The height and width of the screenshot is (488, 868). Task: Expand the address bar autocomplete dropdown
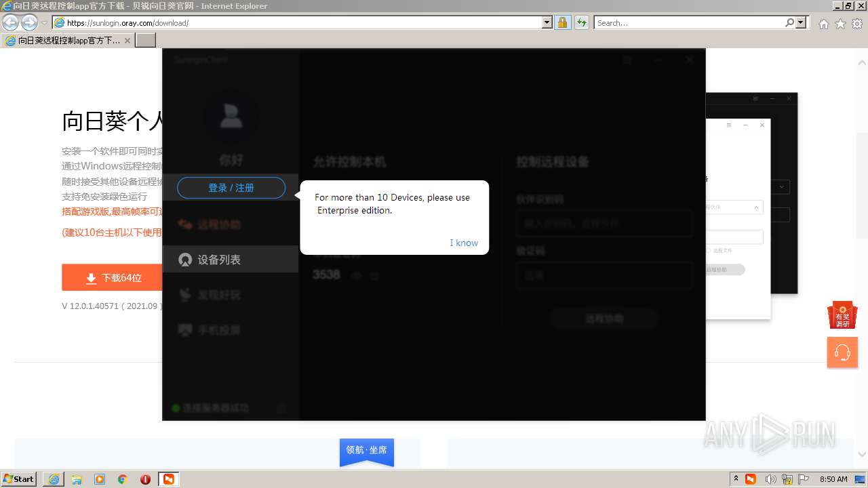[547, 22]
